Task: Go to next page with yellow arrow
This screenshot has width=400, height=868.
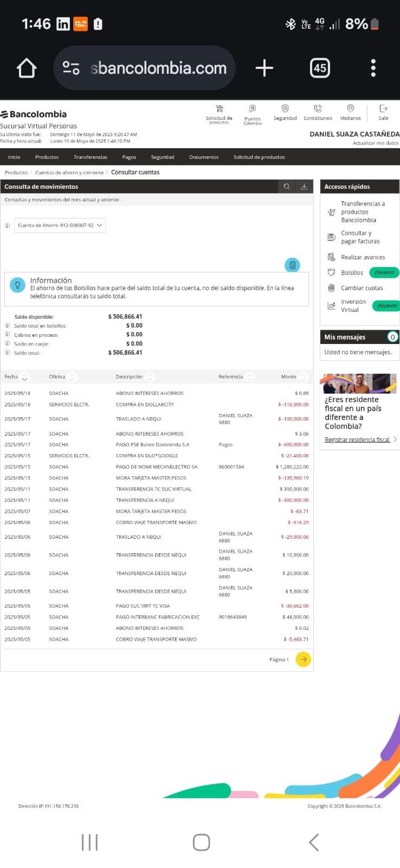Action: 303,659
